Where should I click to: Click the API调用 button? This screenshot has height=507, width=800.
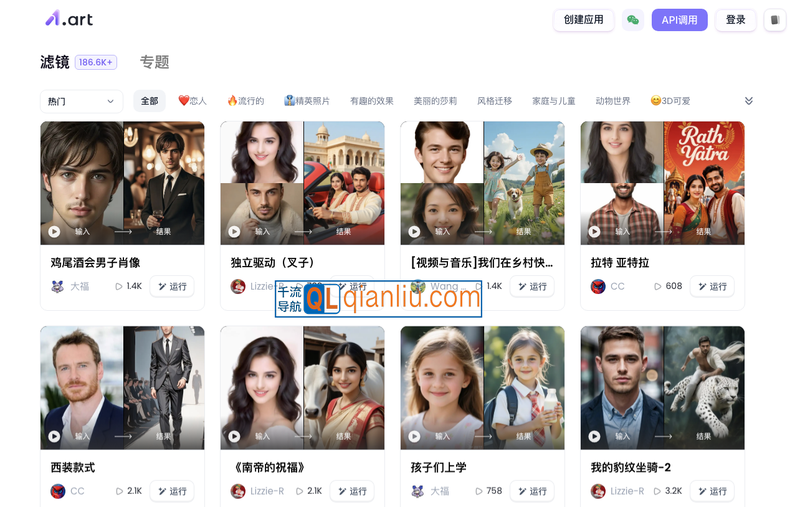pyautogui.click(x=680, y=20)
